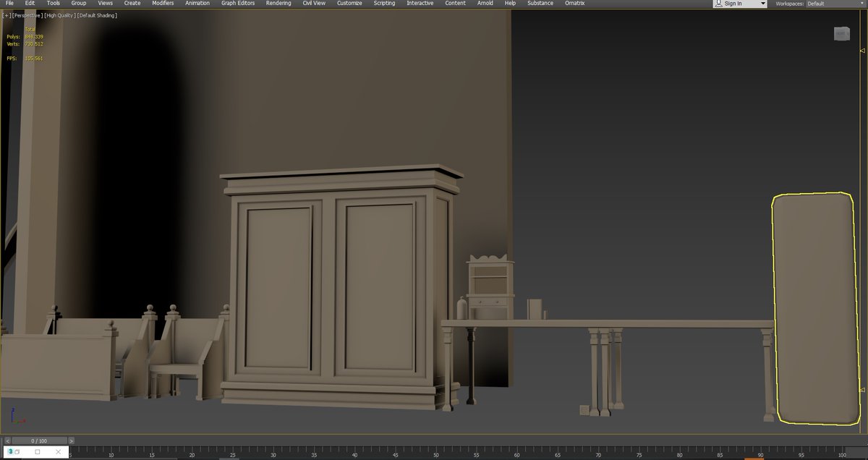Open the Arnold menu
The height and width of the screenshot is (460, 868).
485,3
